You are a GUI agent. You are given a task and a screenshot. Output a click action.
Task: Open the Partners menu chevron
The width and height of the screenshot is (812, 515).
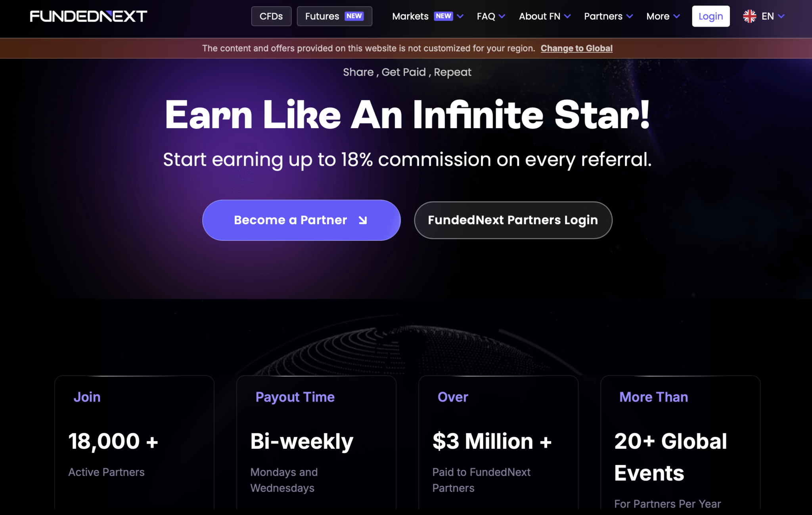630,16
